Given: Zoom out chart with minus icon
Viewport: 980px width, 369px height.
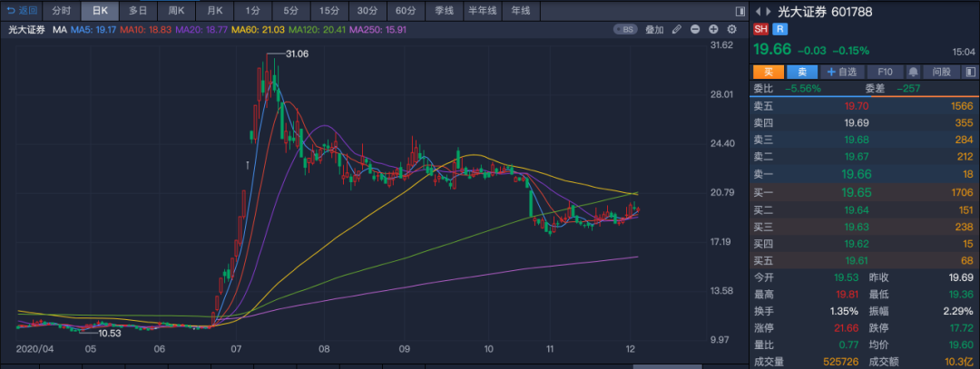Looking at the screenshot, I should (x=695, y=30).
